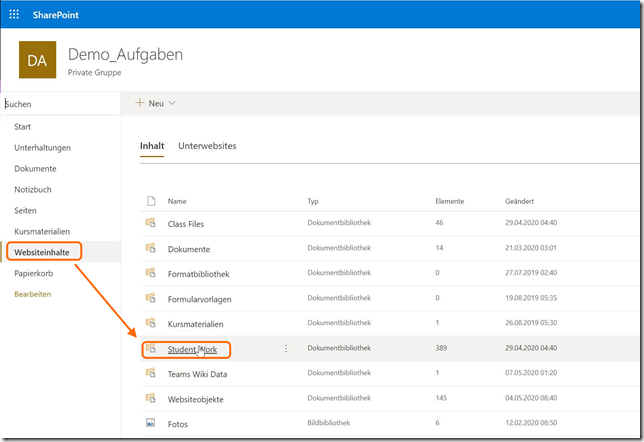This screenshot has height=442, width=644.
Task: Click the Name column header
Action: click(x=177, y=201)
